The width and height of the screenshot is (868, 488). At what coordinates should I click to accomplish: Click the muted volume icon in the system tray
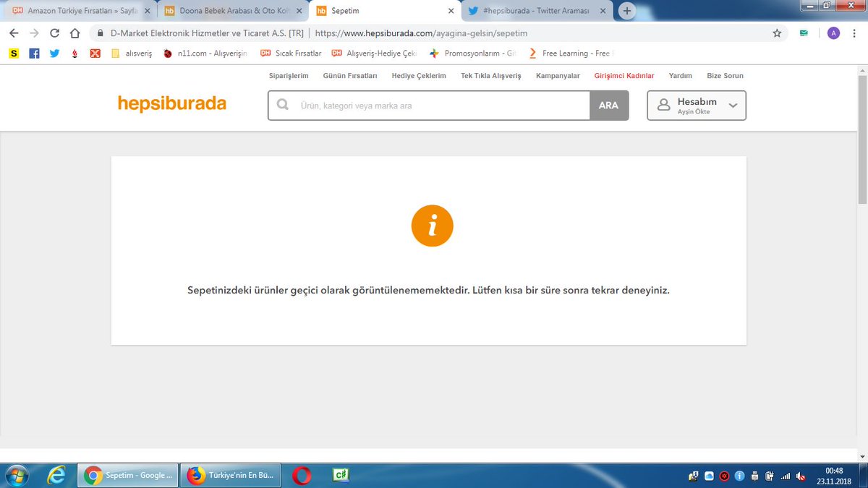pos(801,476)
